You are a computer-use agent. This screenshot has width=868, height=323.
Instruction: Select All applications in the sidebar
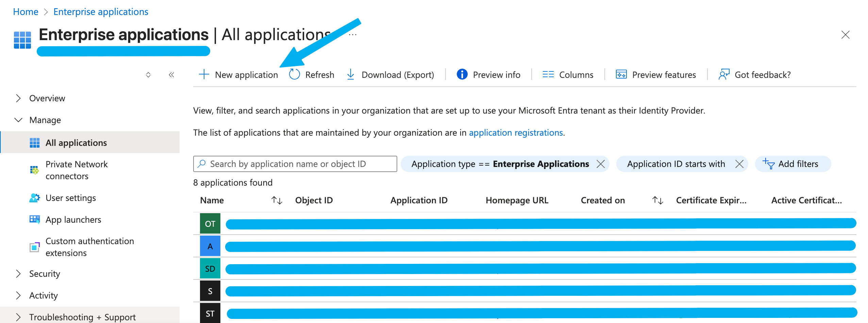point(76,142)
